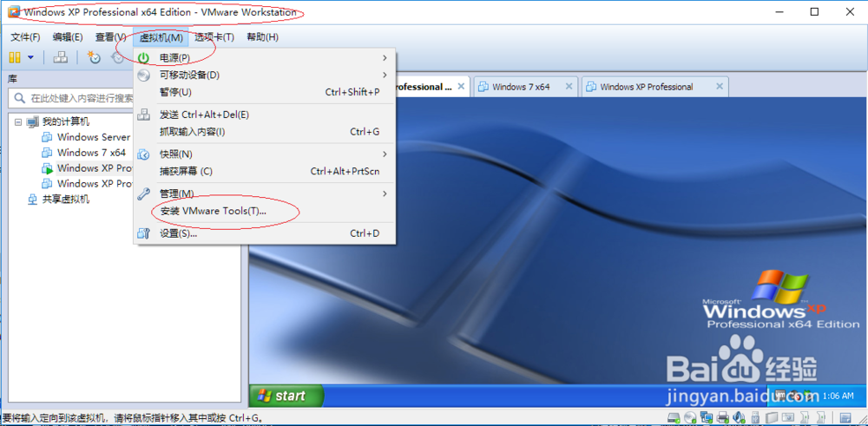Viewport: 868px width, 426px height.
Task: Select 我的计算机 in the library tree
Action: point(66,121)
